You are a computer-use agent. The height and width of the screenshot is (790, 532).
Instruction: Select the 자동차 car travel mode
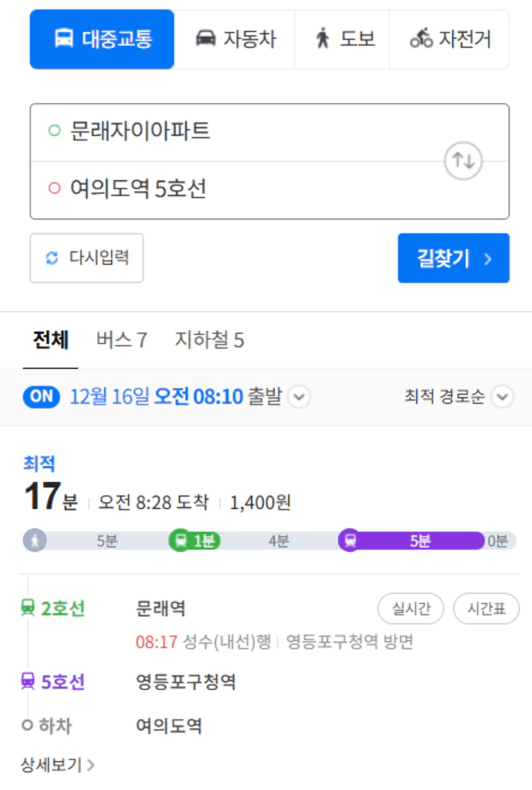pos(235,39)
